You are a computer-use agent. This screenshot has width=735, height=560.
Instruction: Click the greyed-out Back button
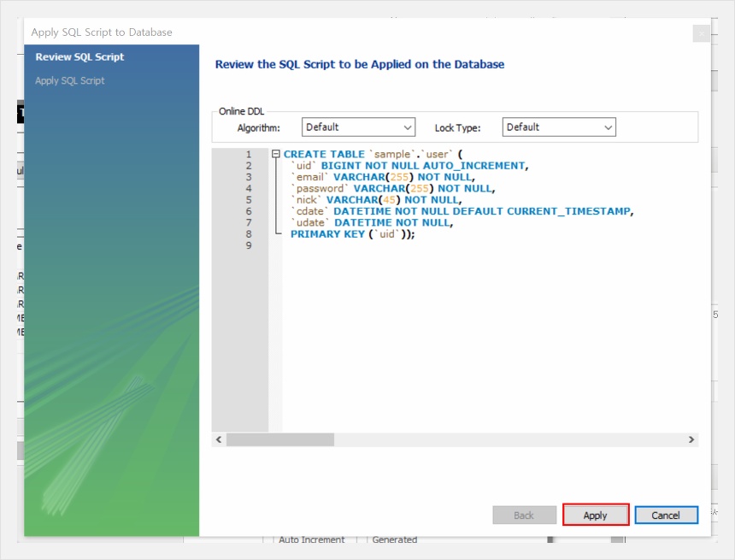[524, 515]
